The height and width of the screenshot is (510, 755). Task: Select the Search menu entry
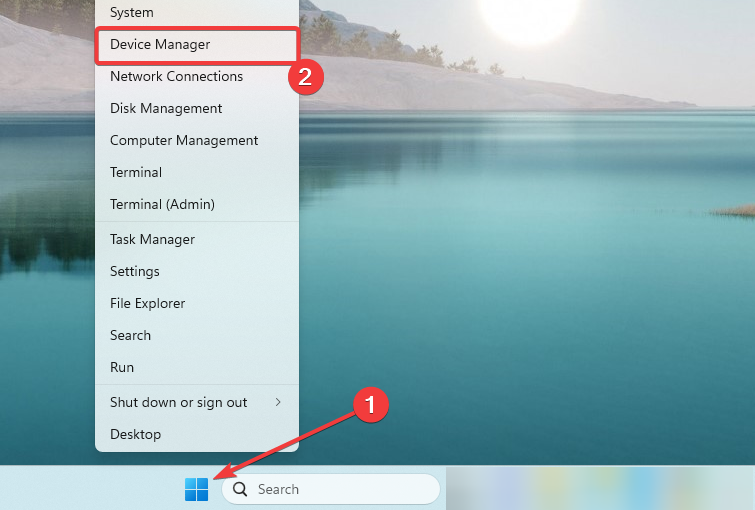pos(197,335)
